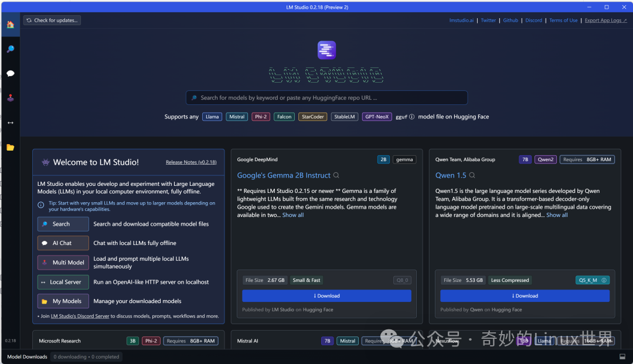Click File Size 2.67 GB label
Image resolution: width=633 pixels, height=364 pixels.
click(265, 280)
